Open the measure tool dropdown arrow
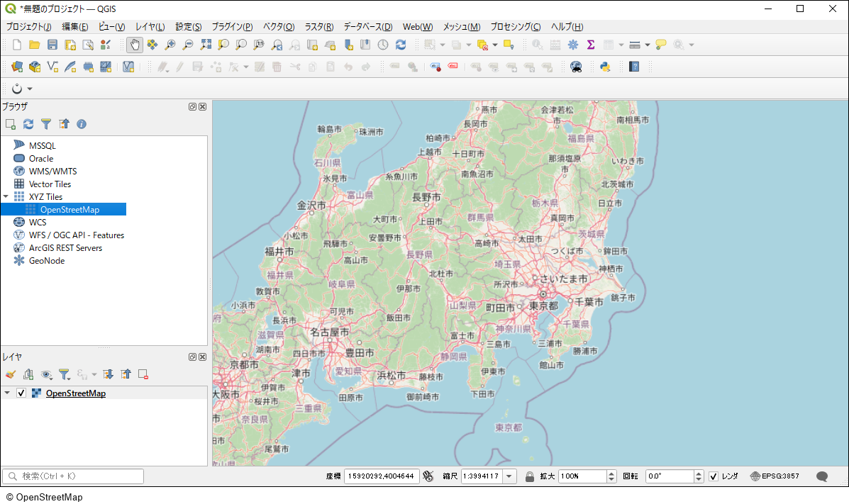The height and width of the screenshot is (504, 849). point(648,45)
